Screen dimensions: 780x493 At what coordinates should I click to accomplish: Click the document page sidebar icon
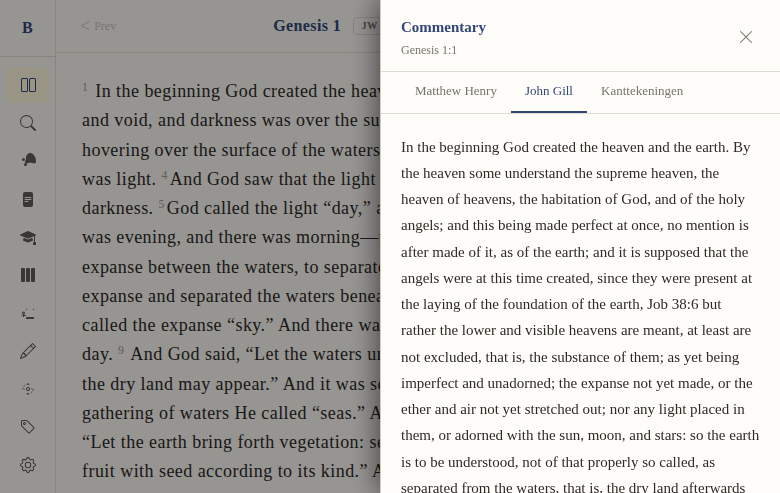tap(28, 199)
